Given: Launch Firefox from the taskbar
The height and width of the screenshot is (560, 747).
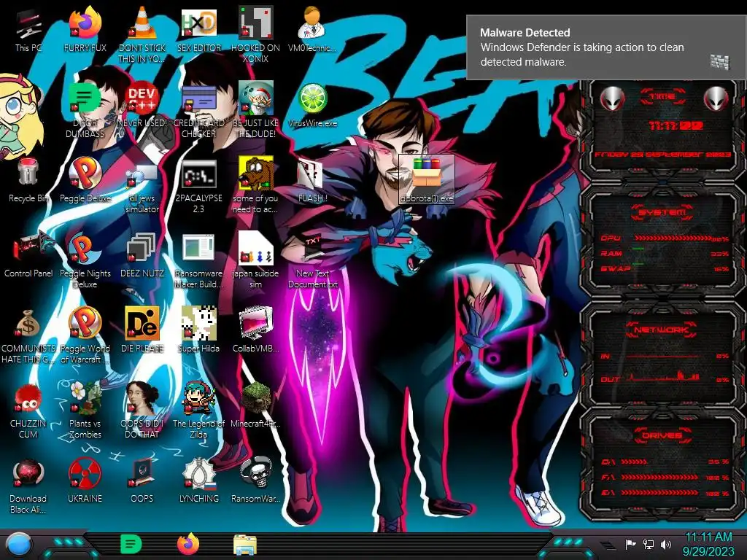Looking at the screenshot, I should (x=188, y=544).
